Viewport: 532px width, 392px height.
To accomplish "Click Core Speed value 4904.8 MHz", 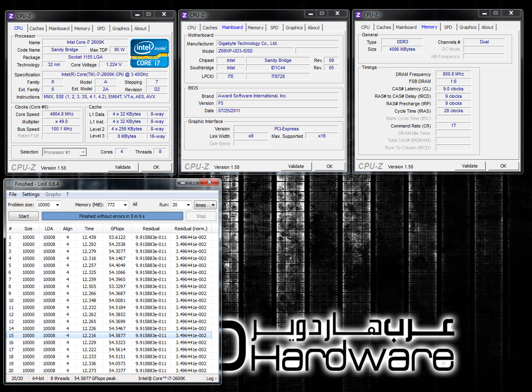I will (x=61, y=114).
